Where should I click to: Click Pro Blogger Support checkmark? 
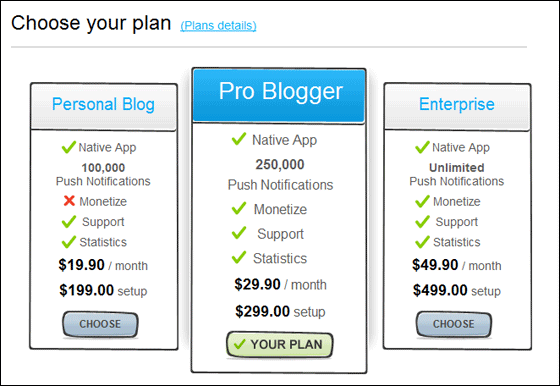tap(239, 232)
